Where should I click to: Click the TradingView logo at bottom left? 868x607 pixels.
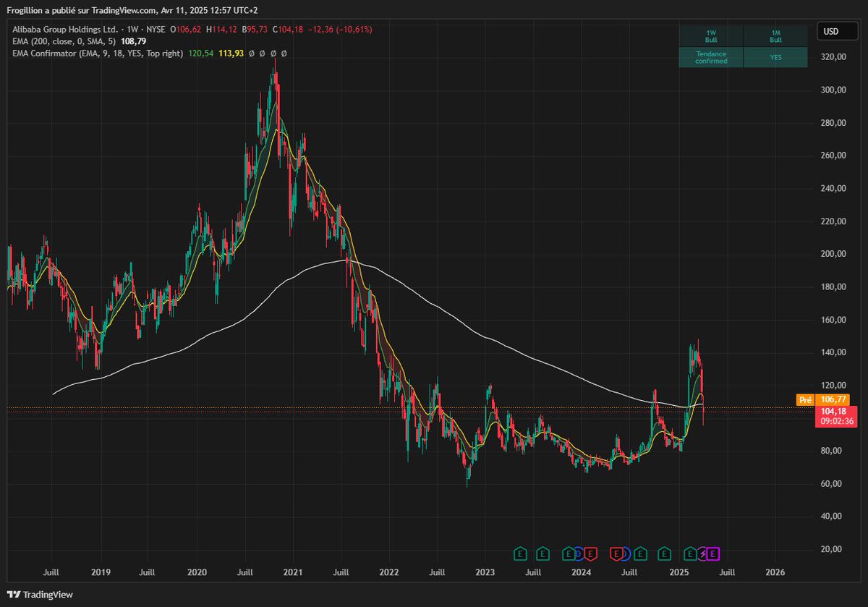pyautogui.click(x=40, y=595)
